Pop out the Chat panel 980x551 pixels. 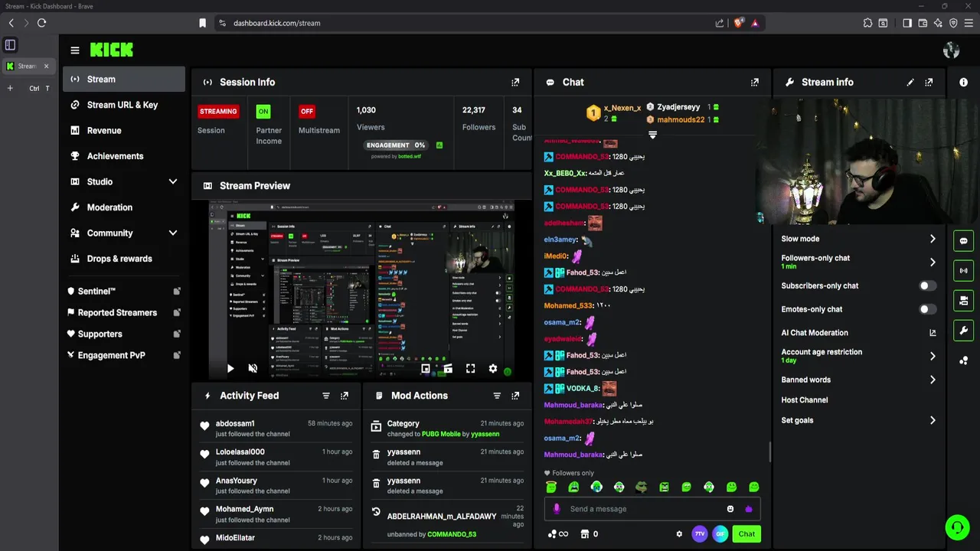click(755, 82)
